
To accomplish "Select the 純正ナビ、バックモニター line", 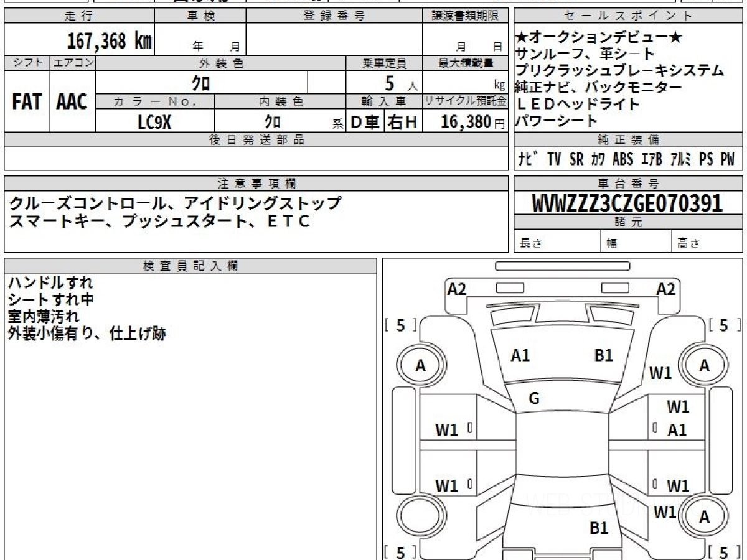I will (599, 88).
